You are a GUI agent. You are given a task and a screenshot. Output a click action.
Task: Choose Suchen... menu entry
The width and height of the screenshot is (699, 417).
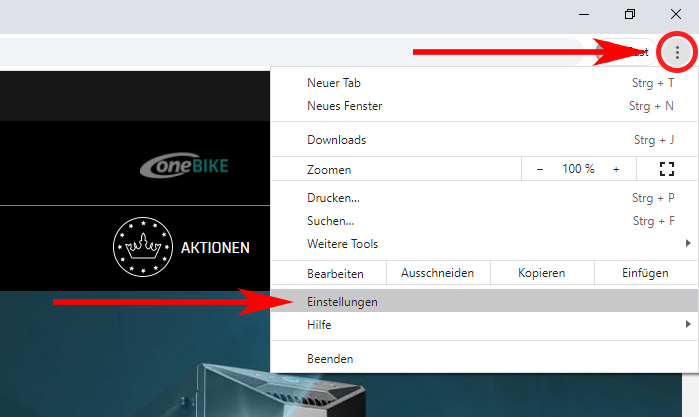click(x=484, y=221)
